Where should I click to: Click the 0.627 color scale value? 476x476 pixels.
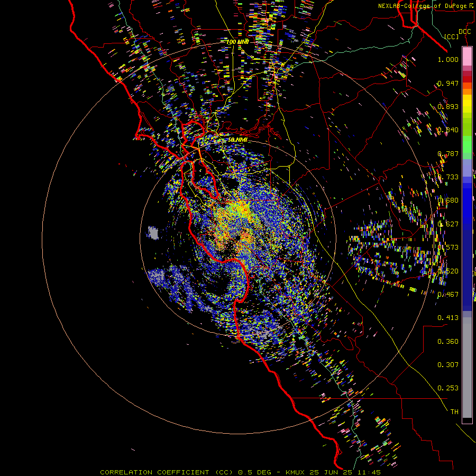point(448,224)
